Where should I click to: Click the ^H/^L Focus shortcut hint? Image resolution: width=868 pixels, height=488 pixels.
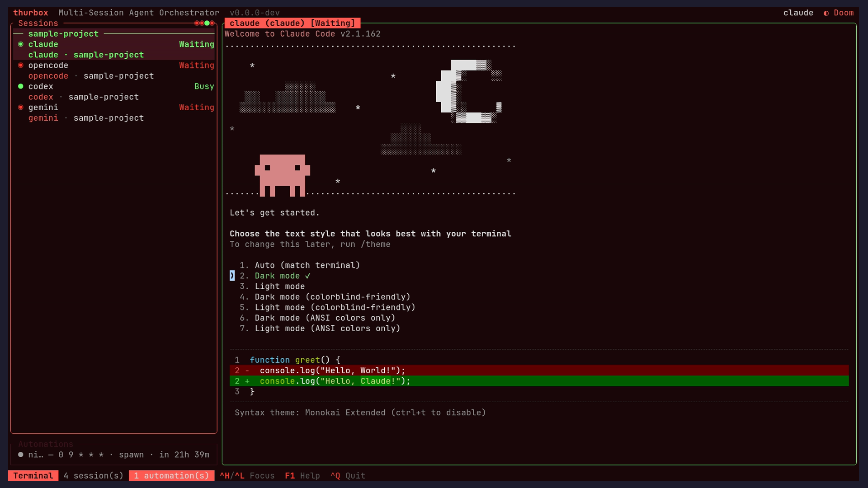(x=247, y=475)
